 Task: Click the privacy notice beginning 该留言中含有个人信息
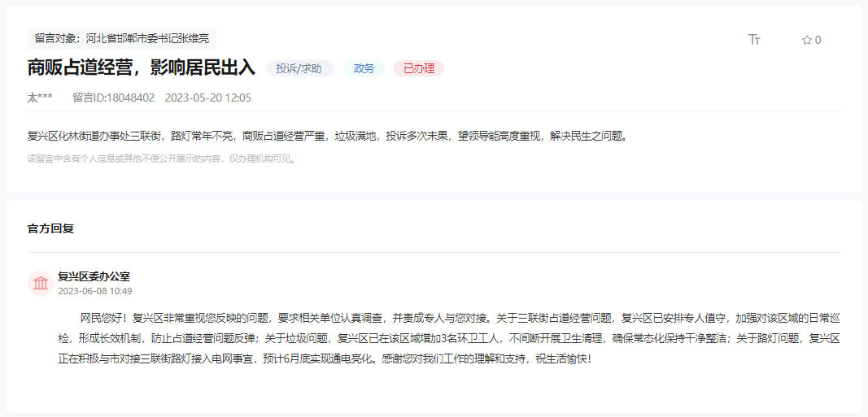pos(163,159)
